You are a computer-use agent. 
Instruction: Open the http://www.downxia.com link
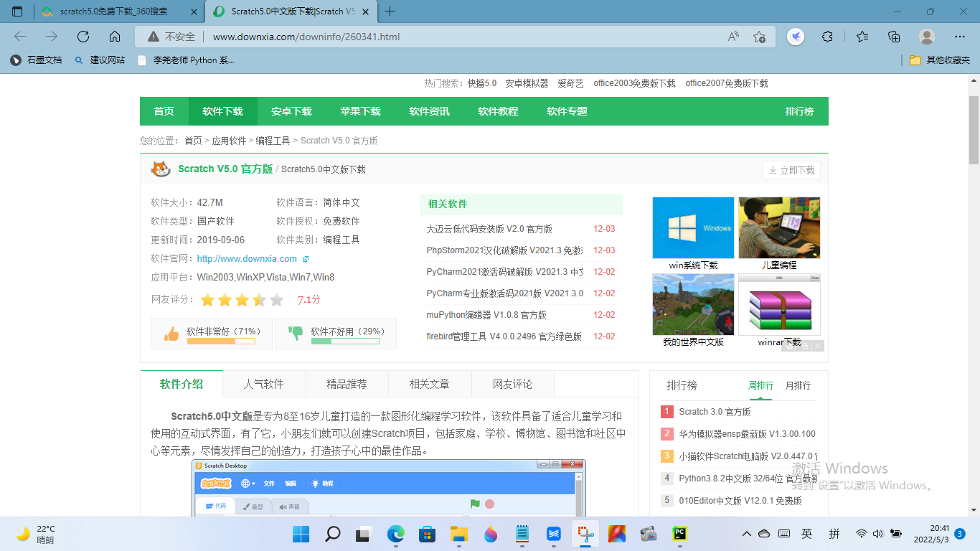click(247, 259)
